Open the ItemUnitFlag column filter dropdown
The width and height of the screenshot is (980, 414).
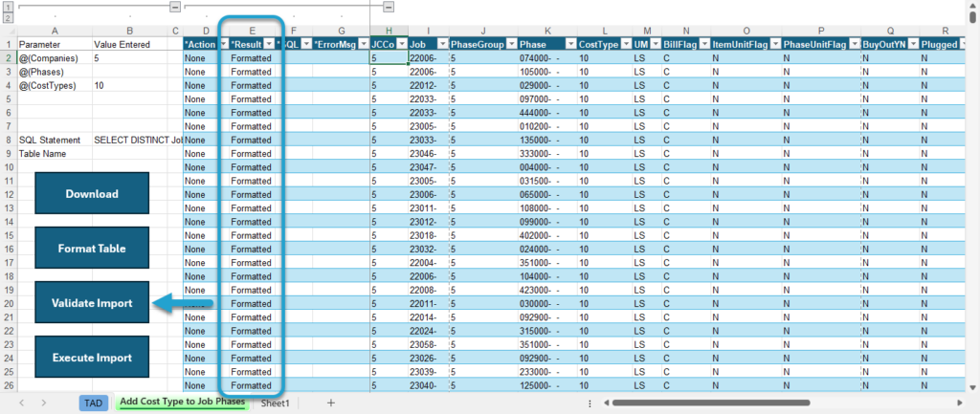775,44
